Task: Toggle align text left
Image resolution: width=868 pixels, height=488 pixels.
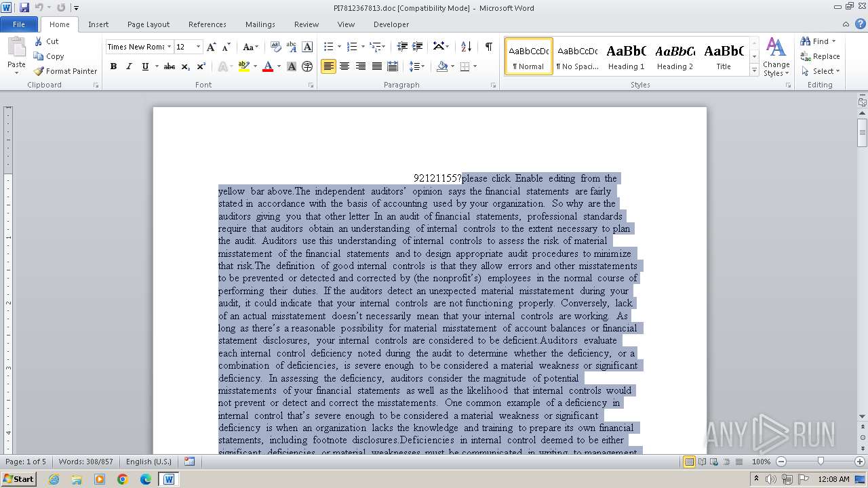Action: point(328,66)
